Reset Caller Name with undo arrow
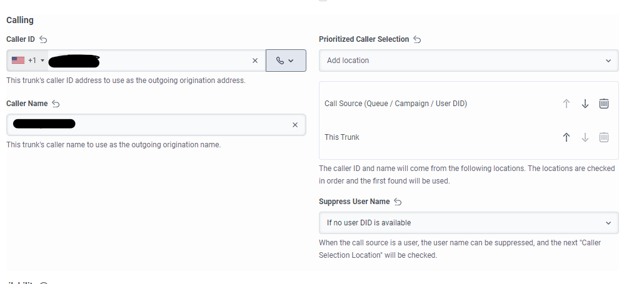This screenshot has height=284, width=644. (56, 104)
